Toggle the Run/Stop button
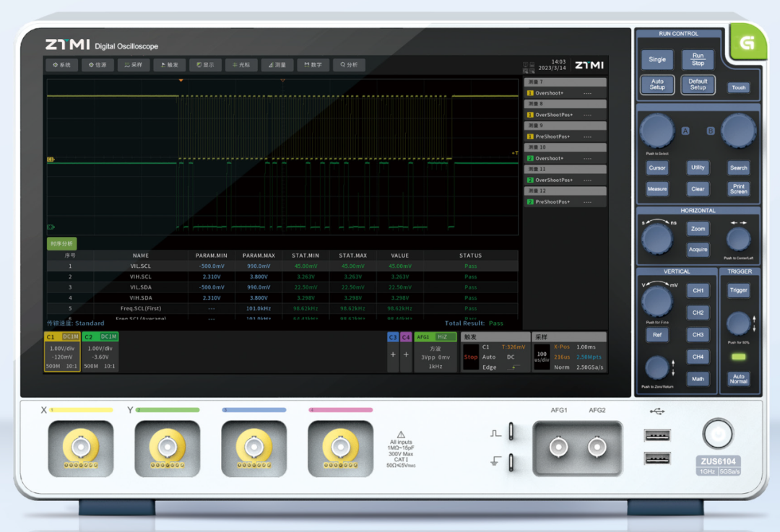The width and height of the screenshot is (780, 532). pyautogui.click(x=698, y=59)
